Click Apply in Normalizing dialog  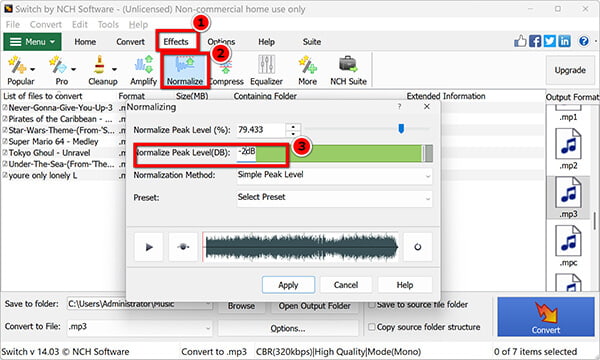(288, 285)
